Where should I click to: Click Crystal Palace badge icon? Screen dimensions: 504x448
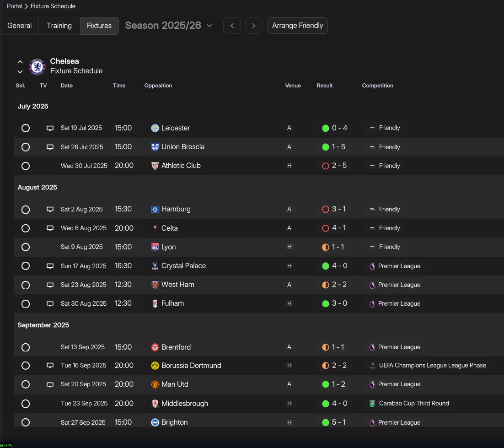pos(155,266)
